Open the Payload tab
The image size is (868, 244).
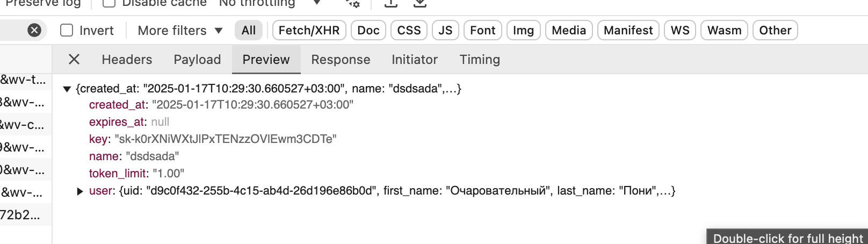(x=197, y=60)
